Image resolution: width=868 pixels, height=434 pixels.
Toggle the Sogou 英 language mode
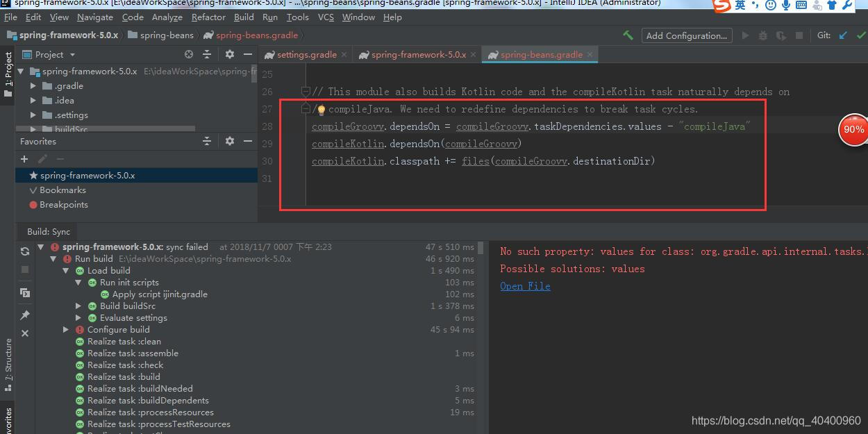[x=740, y=5]
